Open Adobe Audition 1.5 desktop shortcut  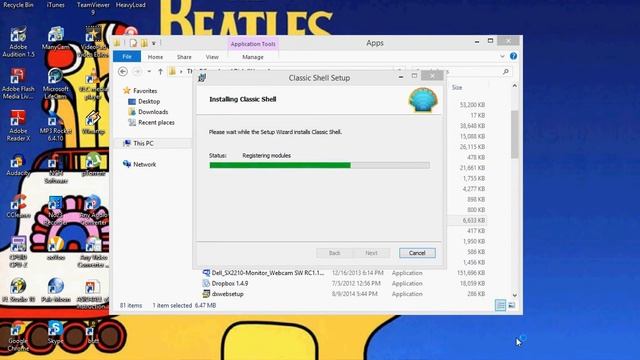18,42
